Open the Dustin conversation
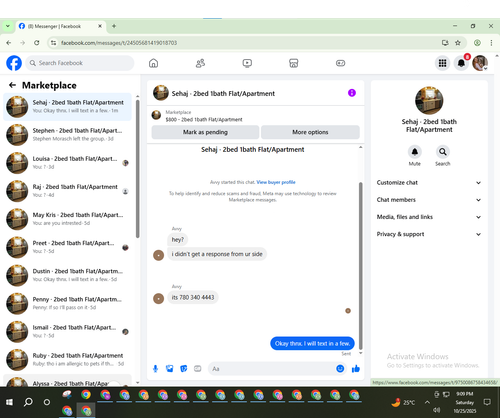This screenshot has width=500, height=418. coord(67,275)
